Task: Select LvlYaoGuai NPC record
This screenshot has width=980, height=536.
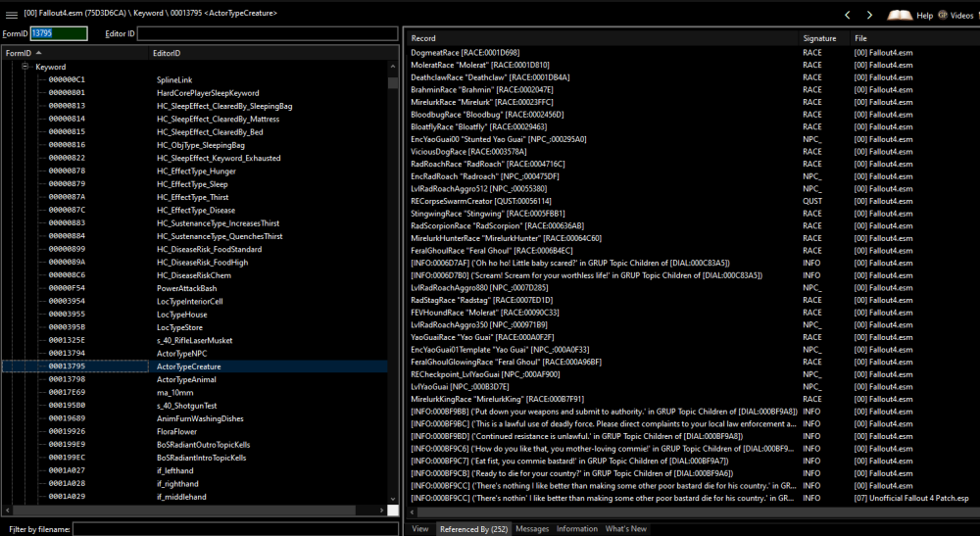Action: click(693, 387)
